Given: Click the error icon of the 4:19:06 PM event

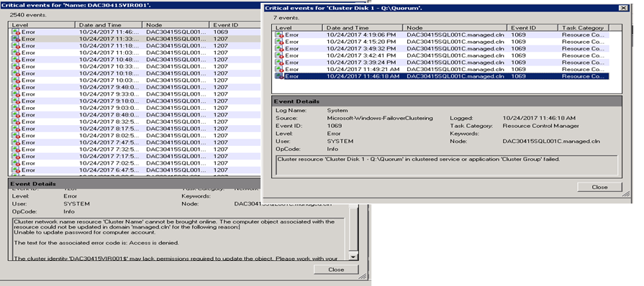Looking at the screenshot, I should (279, 35).
